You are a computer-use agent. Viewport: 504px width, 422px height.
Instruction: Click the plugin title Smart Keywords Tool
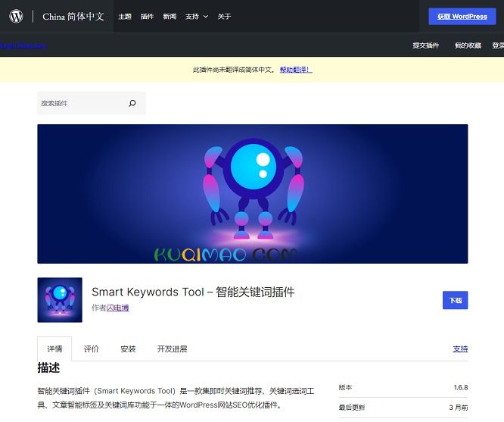coord(193,292)
